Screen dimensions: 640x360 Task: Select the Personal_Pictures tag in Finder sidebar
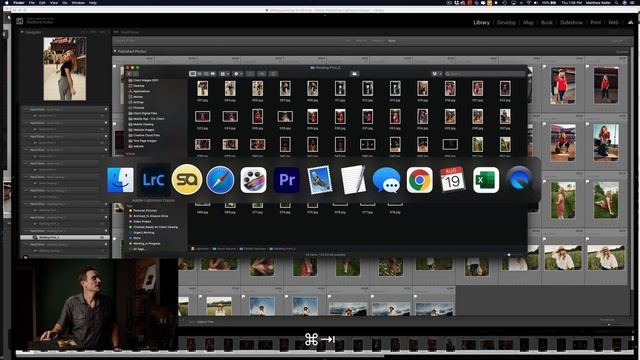145,211
